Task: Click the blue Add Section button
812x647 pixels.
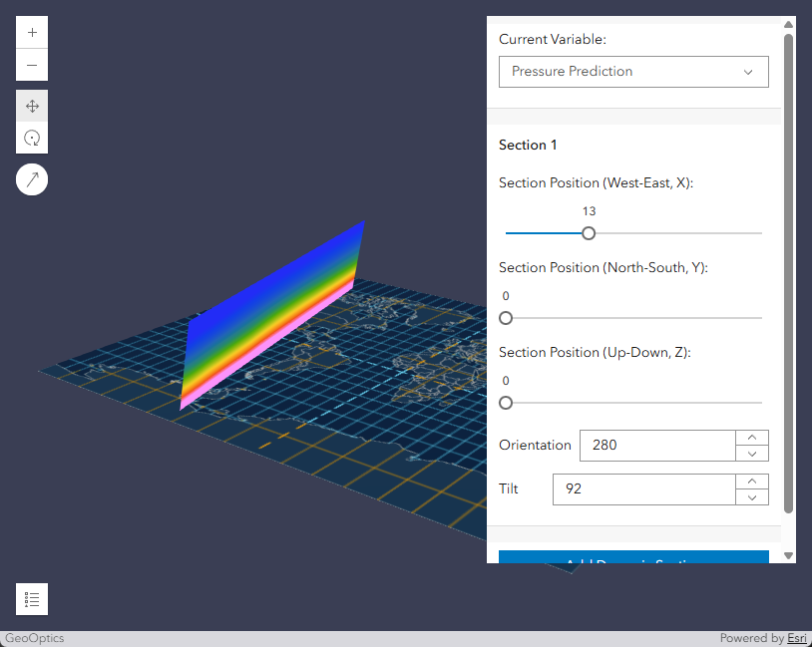Action: [632, 557]
